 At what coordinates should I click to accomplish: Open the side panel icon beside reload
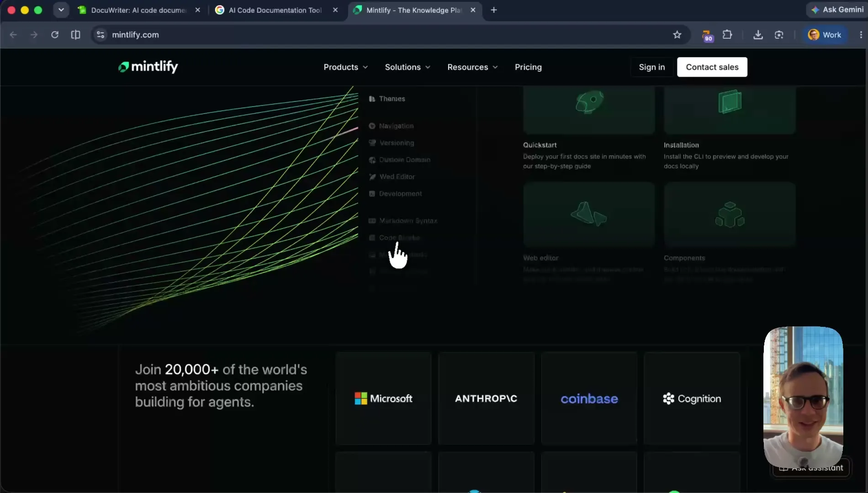76,35
